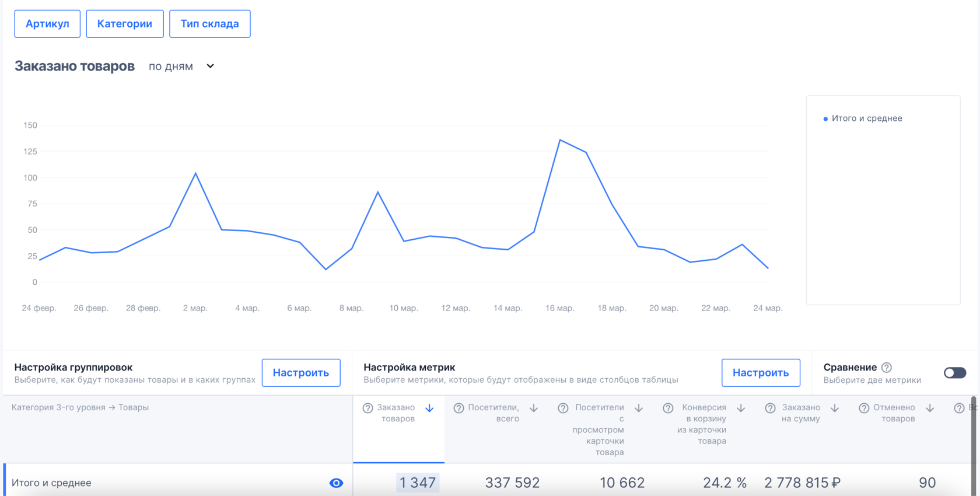Open the 'по дням' period dropdown

coord(181,67)
